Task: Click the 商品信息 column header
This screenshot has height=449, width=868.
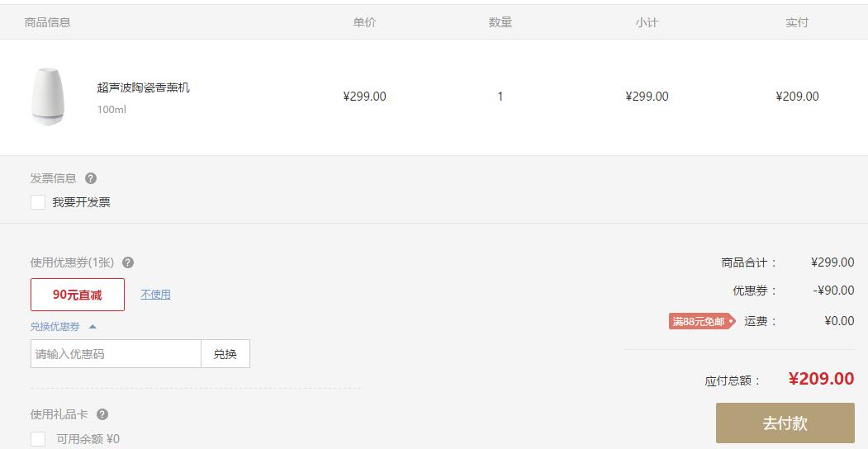Action: click(48, 22)
